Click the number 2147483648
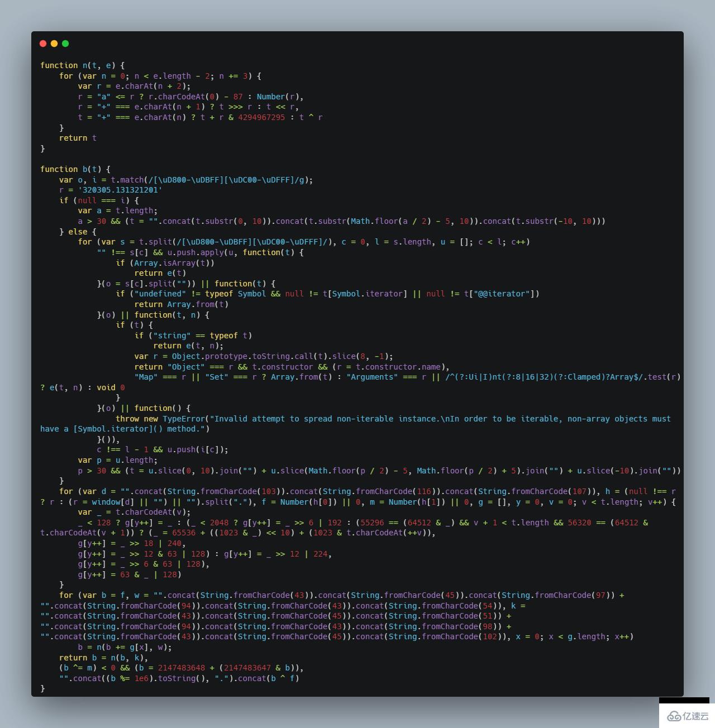Screen dimensions: 715x728 click(x=182, y=668)
